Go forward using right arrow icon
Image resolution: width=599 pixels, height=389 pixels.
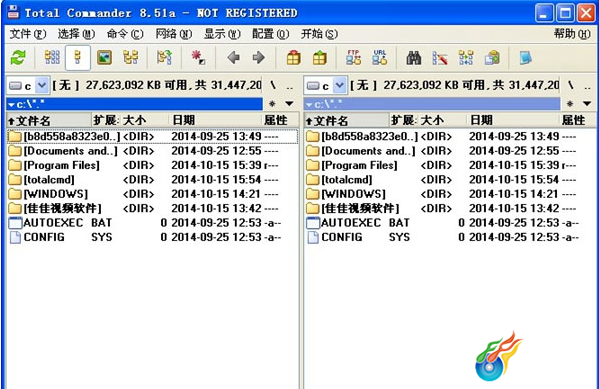(x=259, y=58)
